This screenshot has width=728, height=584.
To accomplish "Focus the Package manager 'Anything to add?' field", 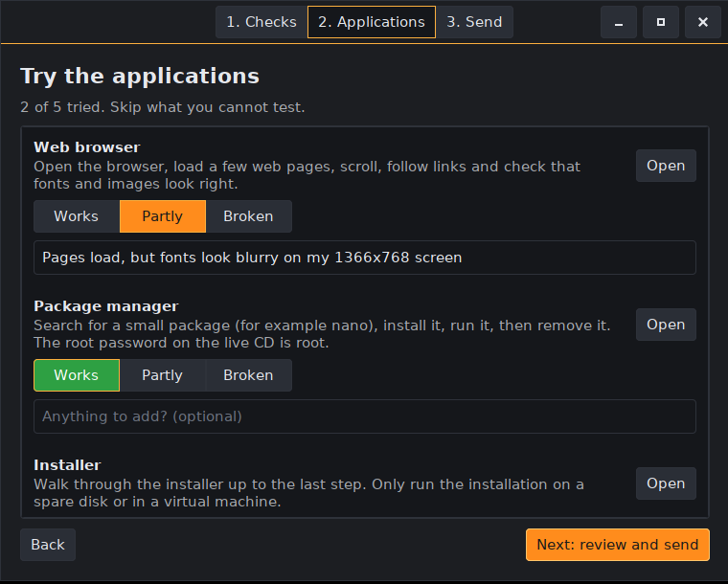I will [365, 416].
